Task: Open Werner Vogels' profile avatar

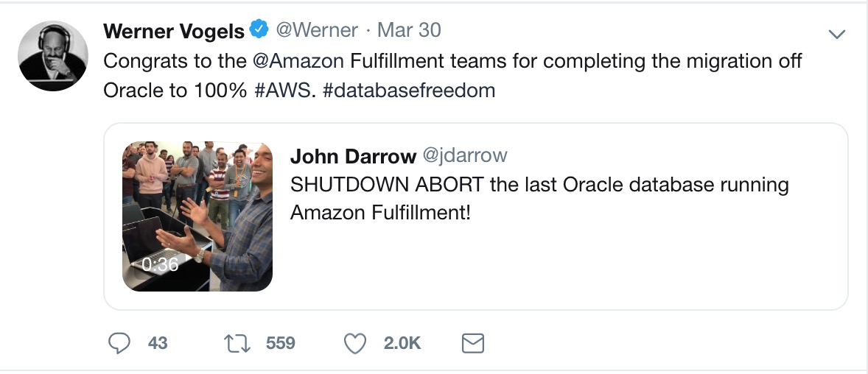Action: click(x=53, y=56)
